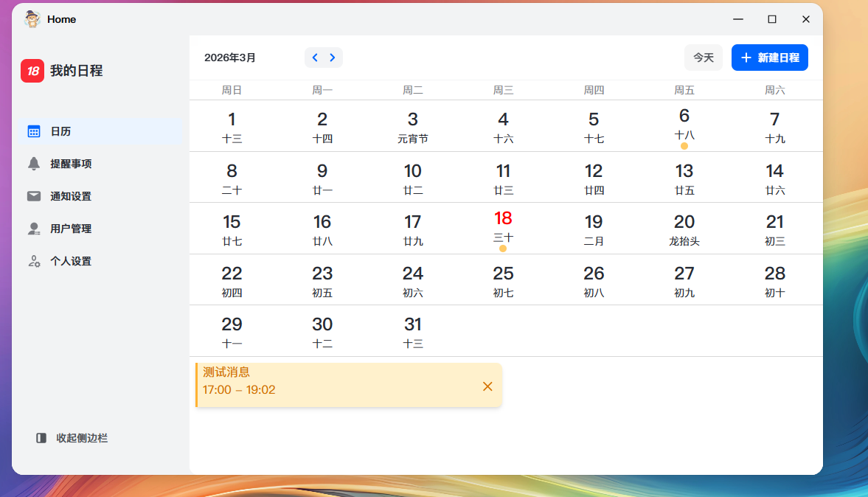Open the 测试消息 event 17:00 – 19:02

pos(332,382)
